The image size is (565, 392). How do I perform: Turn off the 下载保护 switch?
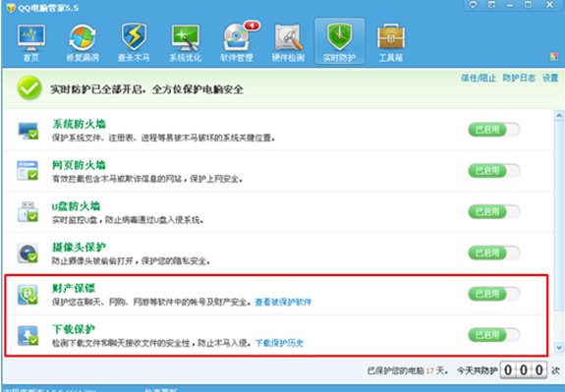(494, 335)
